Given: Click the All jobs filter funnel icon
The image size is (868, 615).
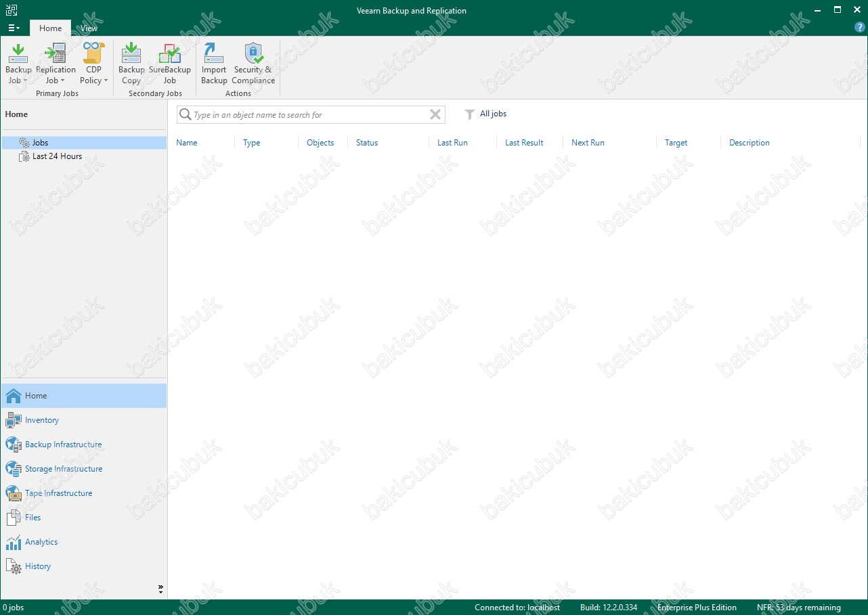Looking at the screenshot, I should tap(469, 114).
